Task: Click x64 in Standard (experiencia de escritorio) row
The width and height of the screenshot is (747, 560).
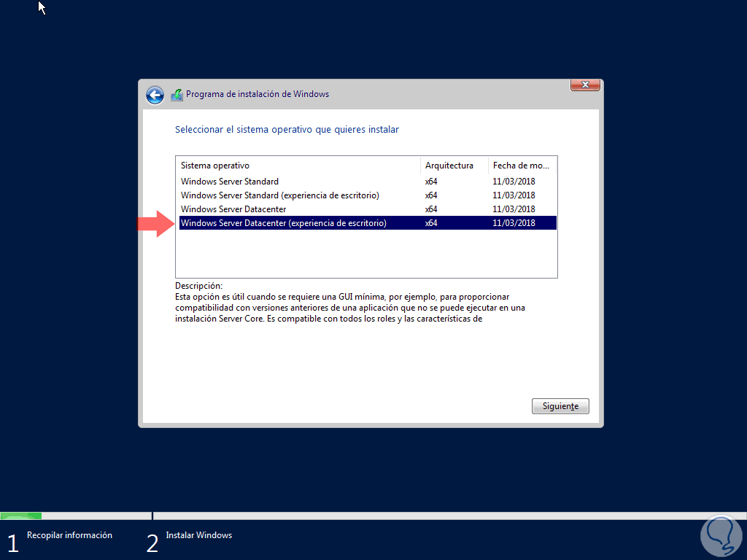Action: click(431, 195)
